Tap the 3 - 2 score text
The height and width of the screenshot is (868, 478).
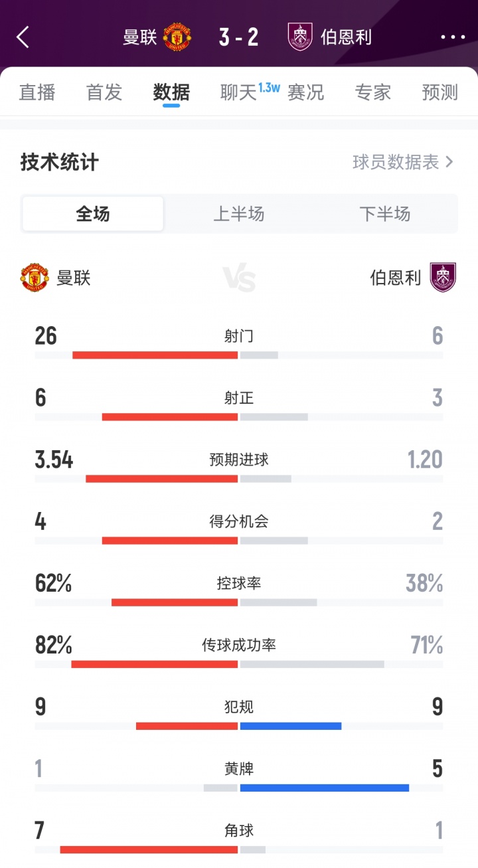[239, 37]
